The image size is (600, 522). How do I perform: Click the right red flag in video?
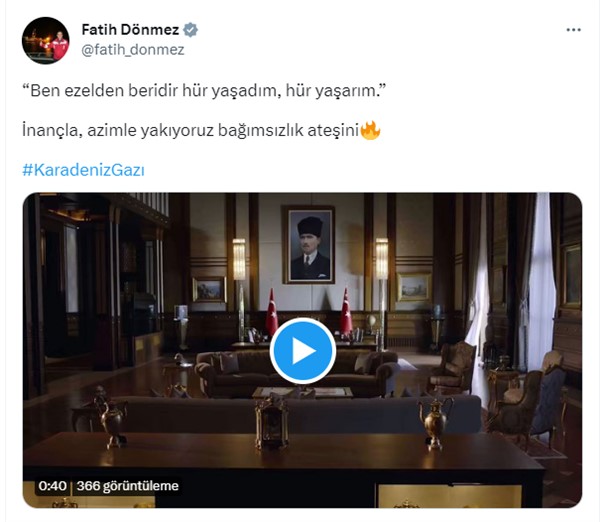click(x=346, y=312)
